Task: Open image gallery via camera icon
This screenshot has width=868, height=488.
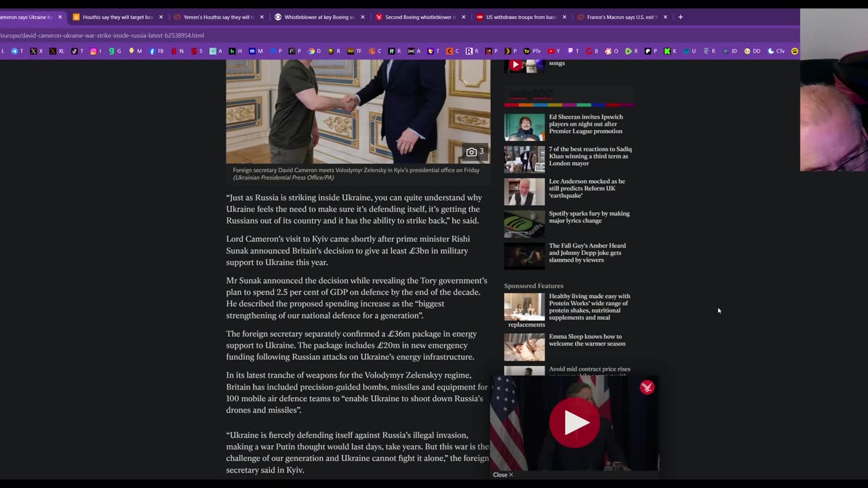Action: (475, 152)
